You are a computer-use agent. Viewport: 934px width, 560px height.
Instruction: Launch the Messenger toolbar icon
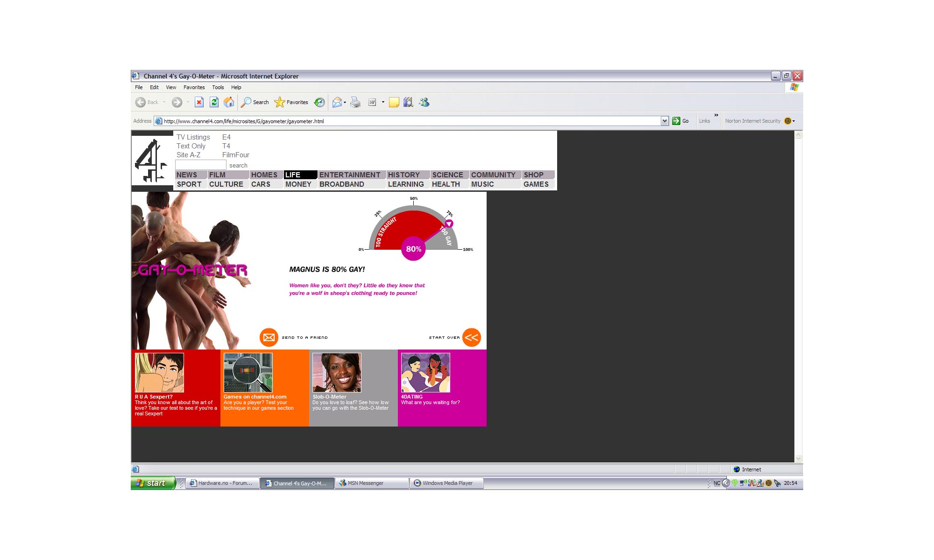[424, 102]
